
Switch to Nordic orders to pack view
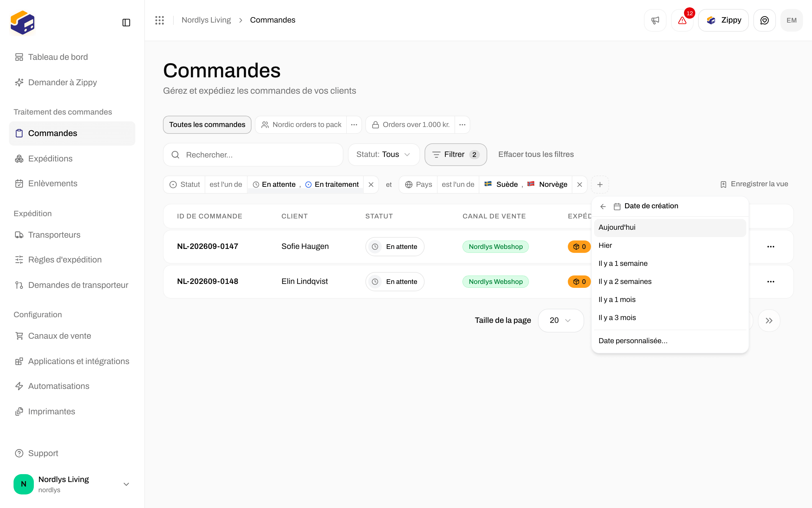[301, 125]
